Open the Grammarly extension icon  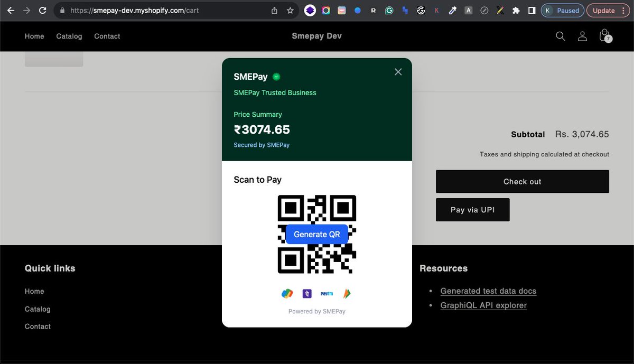(x=389, y=10)
